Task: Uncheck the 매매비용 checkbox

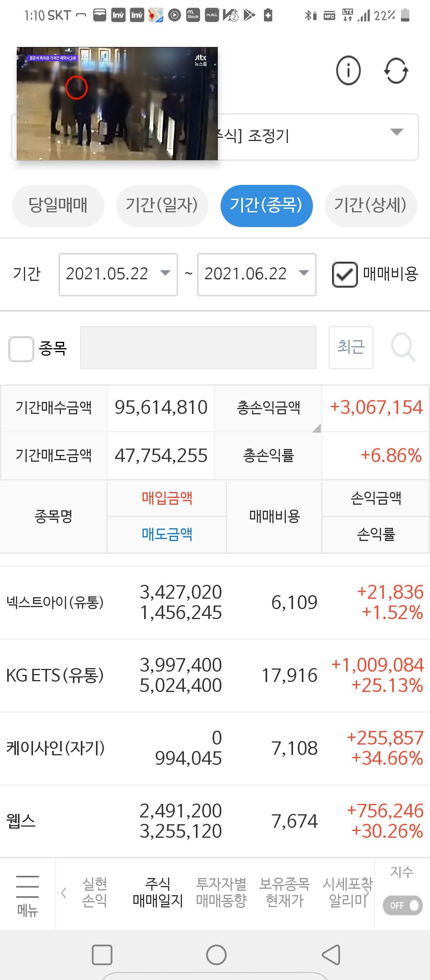Action: pos(345,274)
